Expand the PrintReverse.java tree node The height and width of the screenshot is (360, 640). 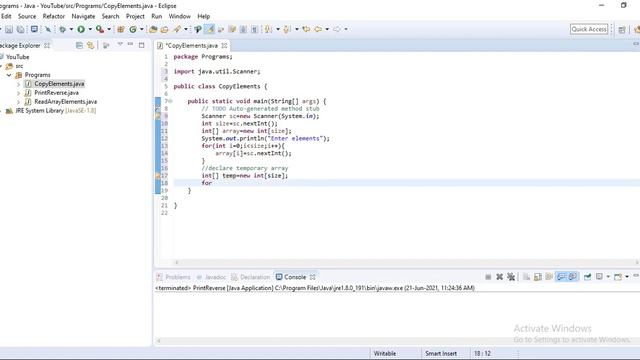point(18,93)
